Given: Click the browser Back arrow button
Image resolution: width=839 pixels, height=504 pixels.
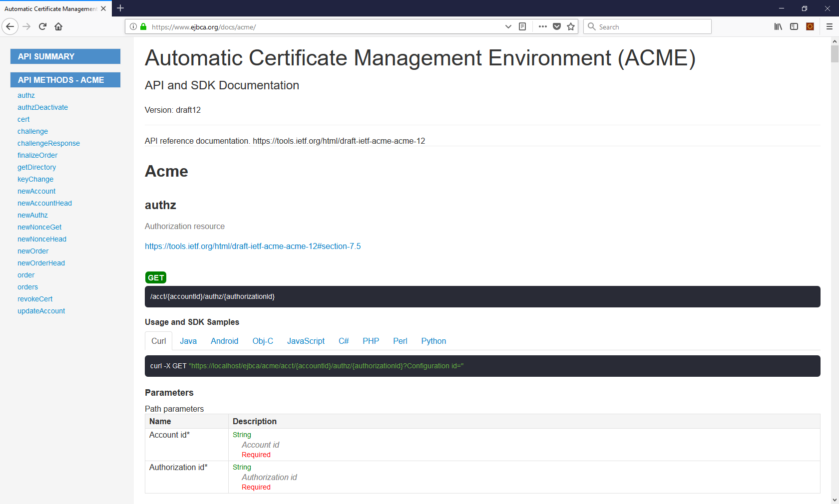Looking at the screenshot, I should click(x=10, y=26).
